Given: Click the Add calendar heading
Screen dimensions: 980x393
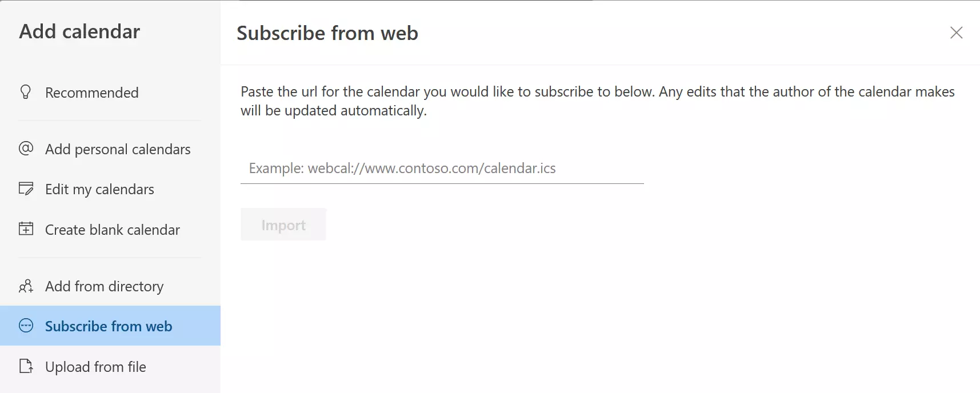Looking at the screenshot, I should point(79,31).
